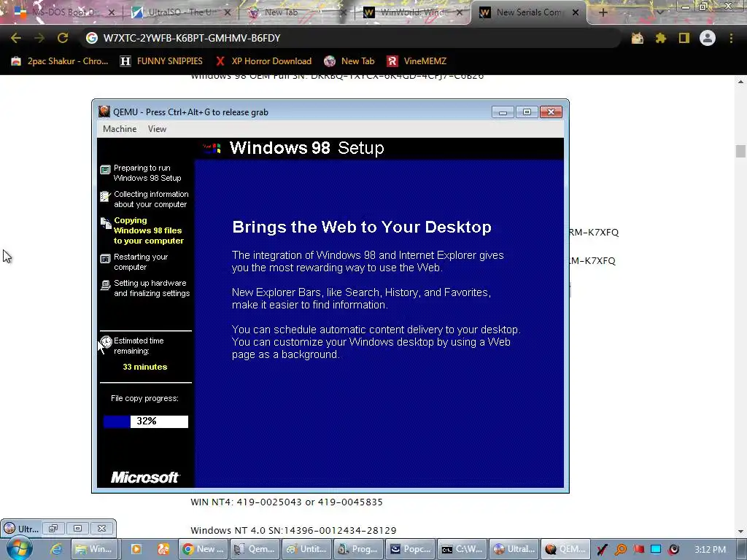Click the Preparing to run Setup step

(147, 173)
